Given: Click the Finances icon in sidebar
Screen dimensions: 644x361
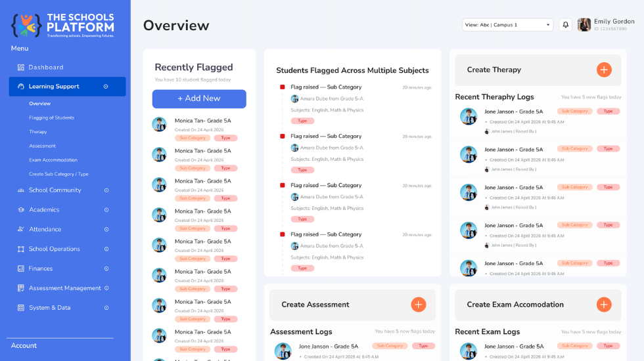Looking at the screenshot, I should pyautogui.click(x=20, y=268).
